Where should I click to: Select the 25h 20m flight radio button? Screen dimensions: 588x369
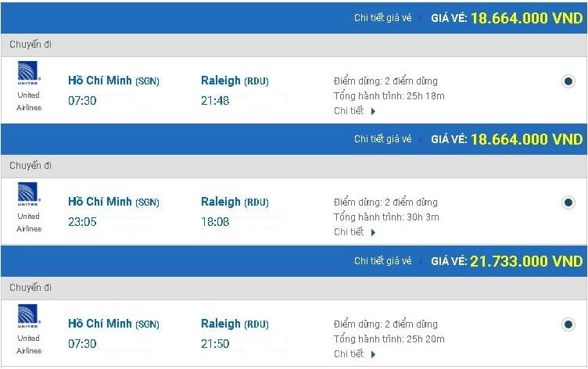[x=568, y=324]
